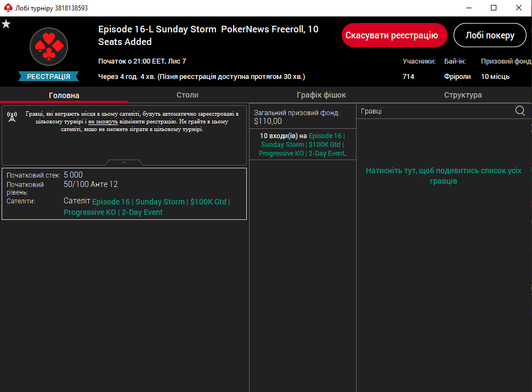This screenshot has width=532, height=392.
Task: Select the tournament title text
Action: click(x=208, y=35)
